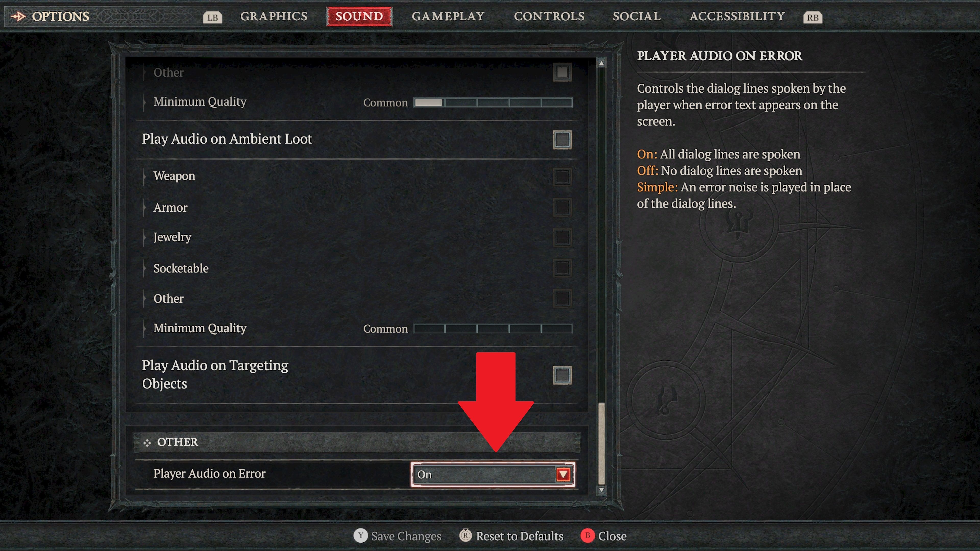Image resolution: width=980 pixels, height=551 pixels.
Task: Toggle Play Audio on Targeting Objects checkbox
Action: pos(562,375)
